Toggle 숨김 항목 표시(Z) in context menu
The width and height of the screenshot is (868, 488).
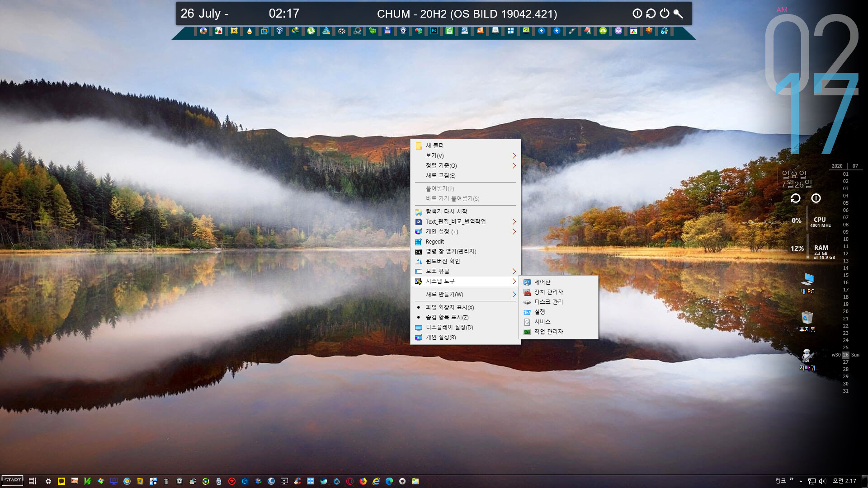[x=465, y=317]
